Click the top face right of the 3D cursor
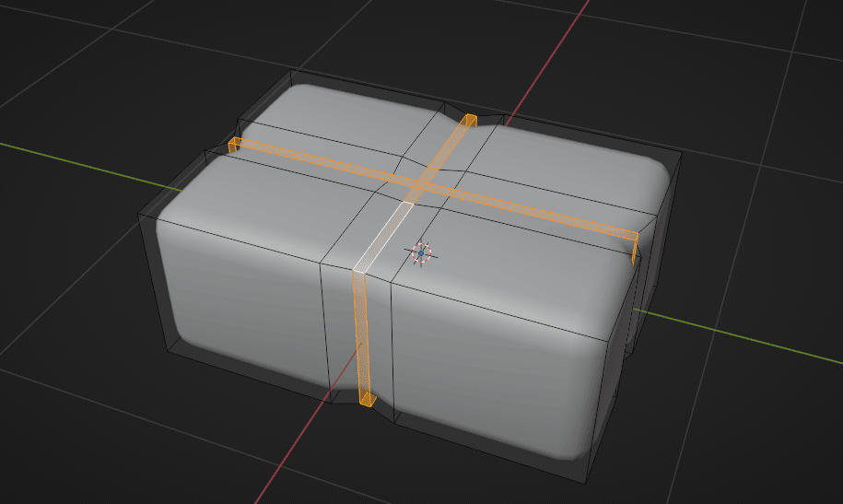This screenshot has height=504, width=843. [x=516, y=267]
